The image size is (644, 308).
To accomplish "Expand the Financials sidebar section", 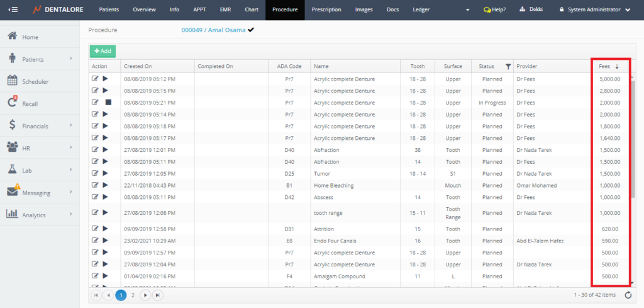I will 70,126.
